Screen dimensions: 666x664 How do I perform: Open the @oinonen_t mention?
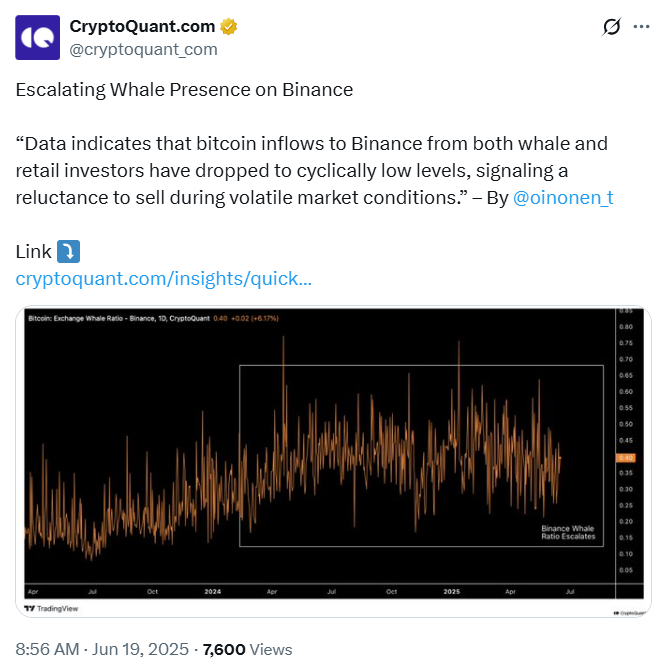(x=563, y=198)
